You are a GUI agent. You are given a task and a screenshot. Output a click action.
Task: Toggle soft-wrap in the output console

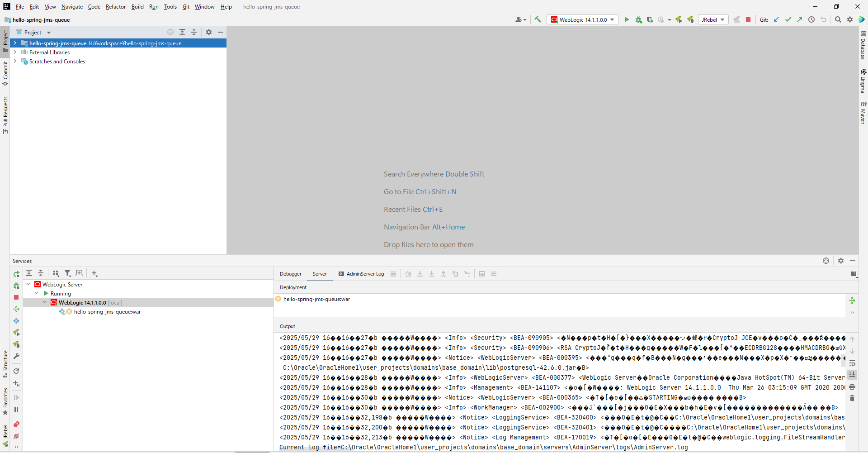click(x=852, y=363)
